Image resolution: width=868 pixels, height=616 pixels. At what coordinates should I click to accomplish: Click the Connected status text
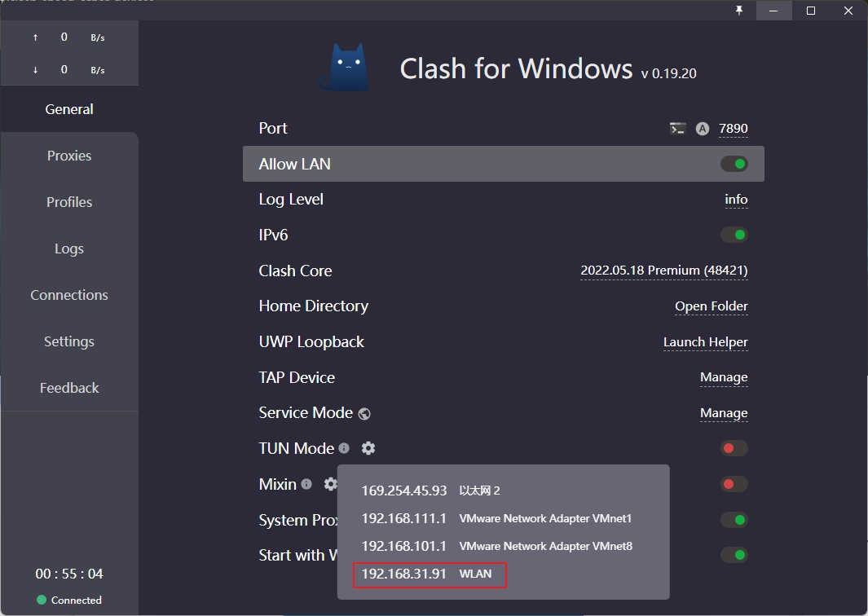77,600
